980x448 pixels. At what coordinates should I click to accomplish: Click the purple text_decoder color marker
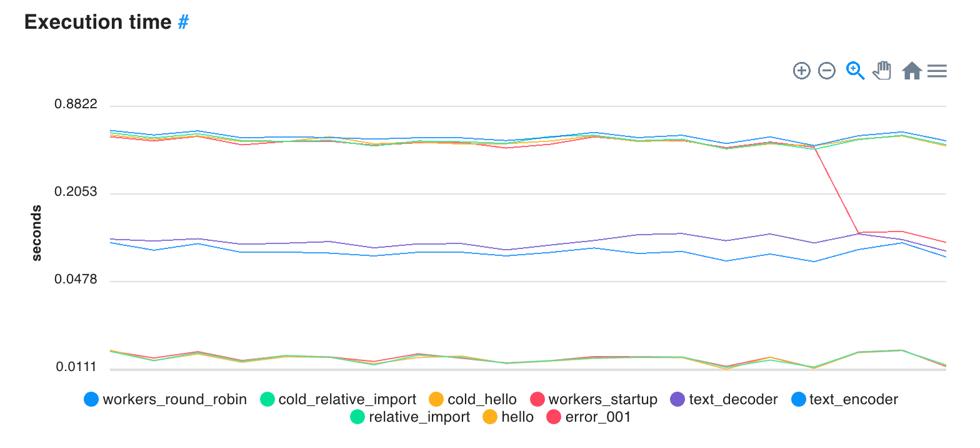[677, 399]
